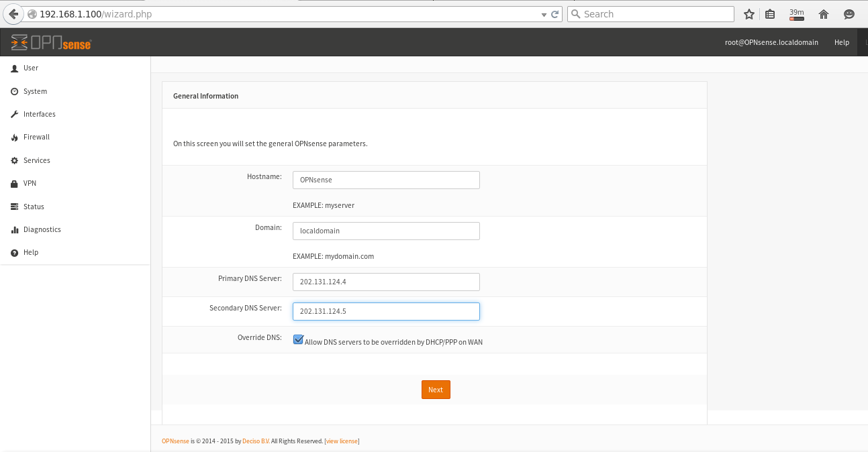The image size is (868, 452).
Task: Click the Services gear icon
Action: (x=14, y=161)
